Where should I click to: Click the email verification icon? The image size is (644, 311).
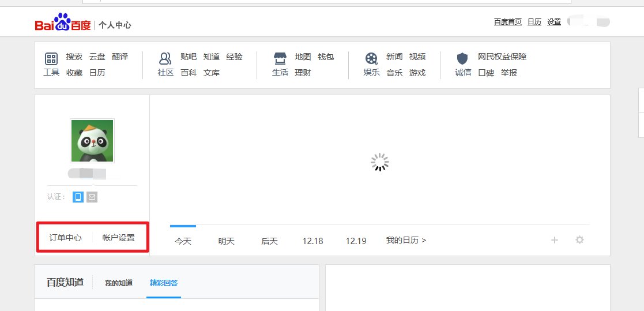[92, 197]
